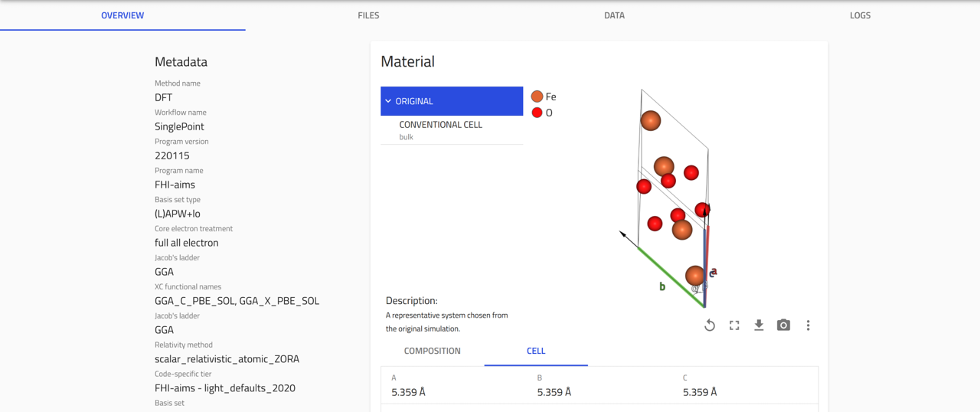This screenshot has width=980, height=412.
Task: Open the FILES tab
Action: [x=368, y=15]
